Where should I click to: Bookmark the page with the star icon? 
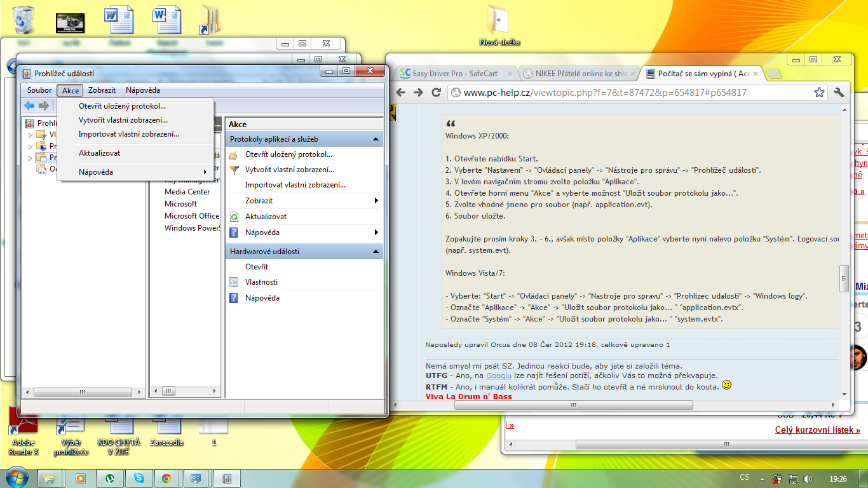(819, 93)
